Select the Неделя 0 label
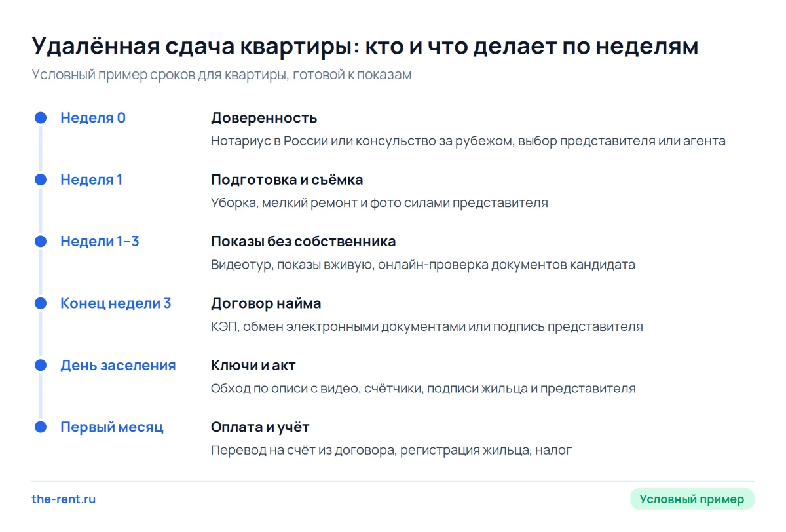This screenshot has width=786, height=532. click(x=93, y=118)
